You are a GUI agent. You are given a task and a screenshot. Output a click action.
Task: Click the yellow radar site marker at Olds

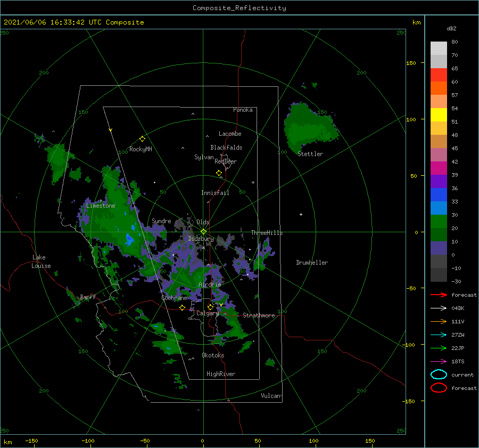point(203,232)
